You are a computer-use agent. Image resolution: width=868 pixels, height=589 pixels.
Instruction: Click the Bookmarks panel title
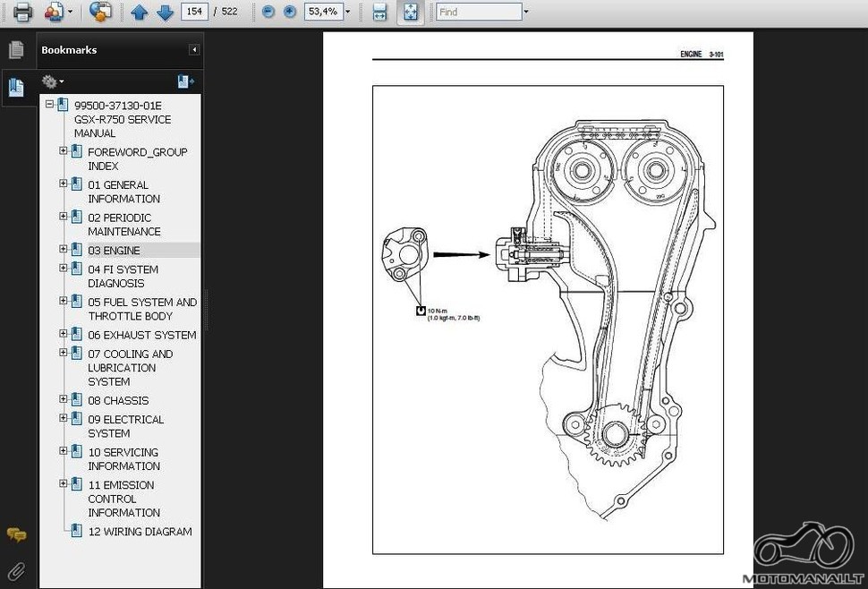click(x=69, y=50)
